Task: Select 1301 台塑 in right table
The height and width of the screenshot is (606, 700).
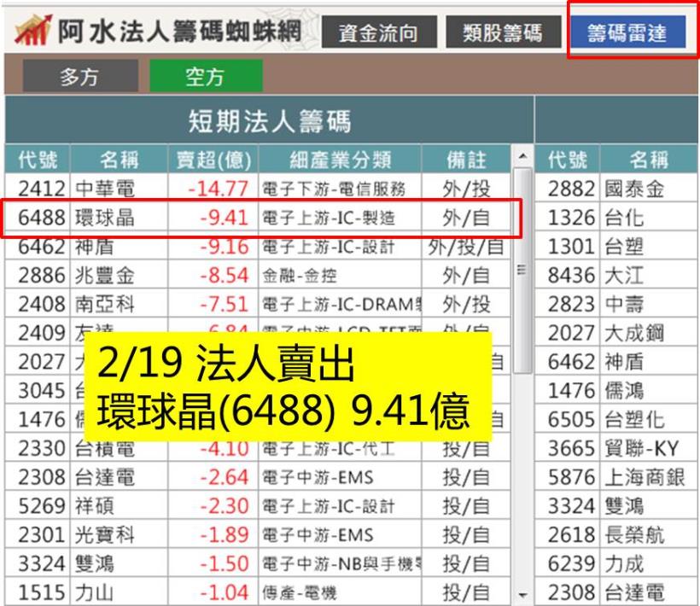Action: click(x=616, y=247)
